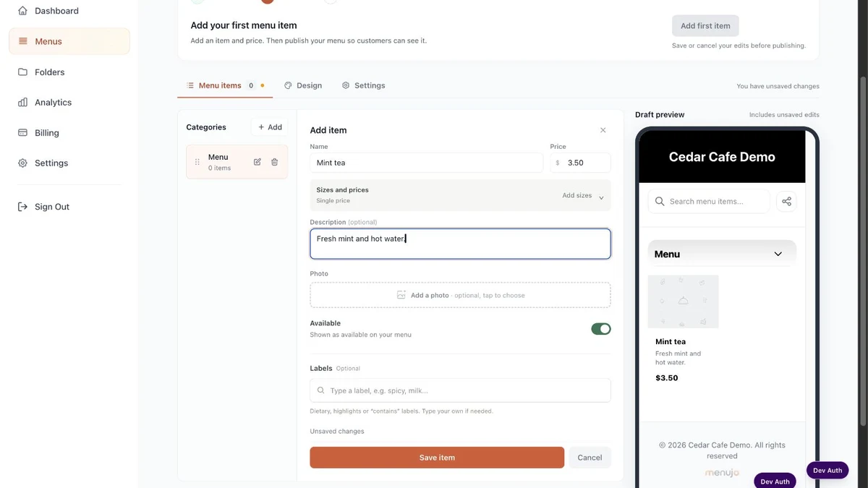
Task: Click the image icon in Add a photo
Action: tap(401, 295)
